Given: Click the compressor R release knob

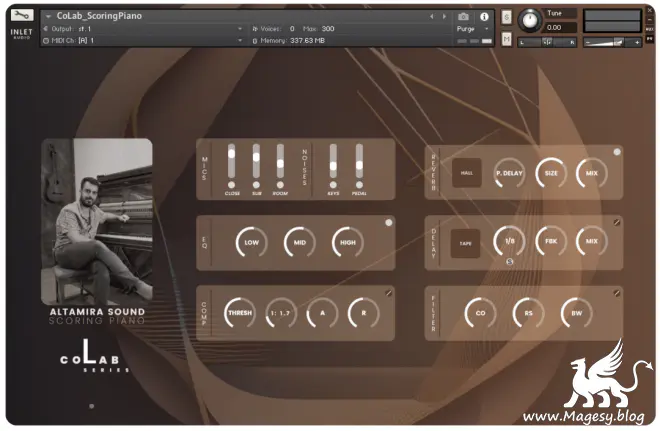Looking at the screenshot, I should point(364,313).
